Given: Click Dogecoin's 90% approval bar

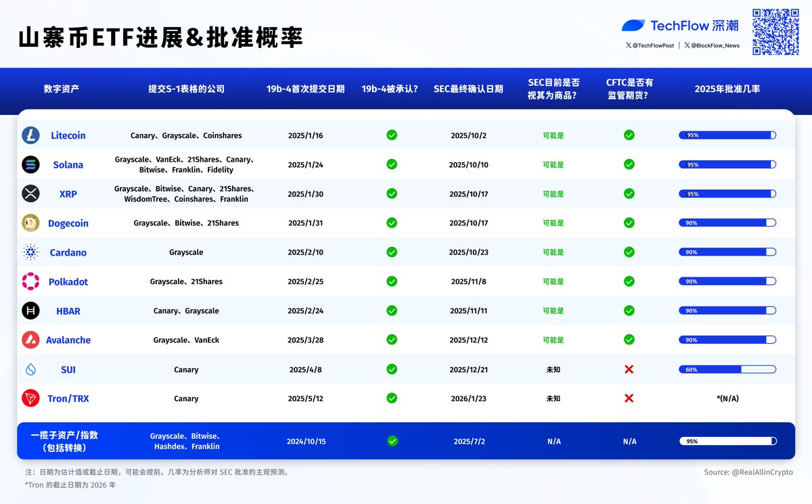Looking at the screenshot, I should 727,223.
